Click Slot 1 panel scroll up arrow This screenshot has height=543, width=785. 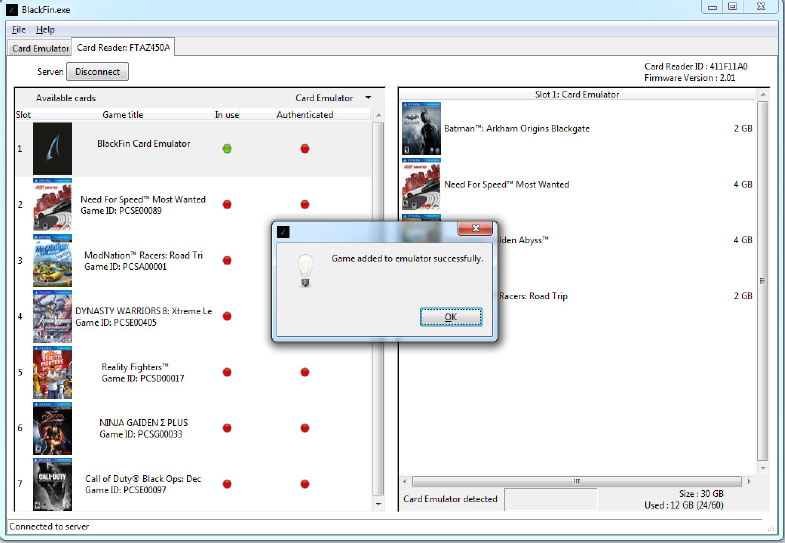[762, 95]
